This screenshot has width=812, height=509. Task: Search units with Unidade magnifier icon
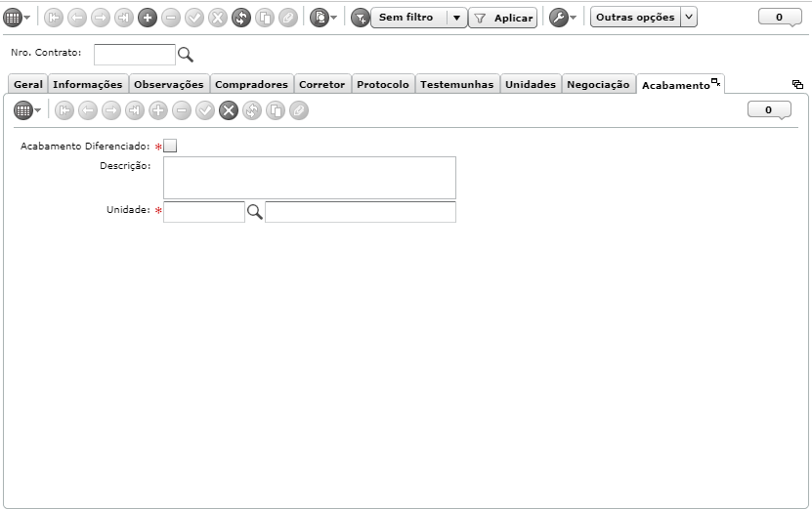coord(255,212)
